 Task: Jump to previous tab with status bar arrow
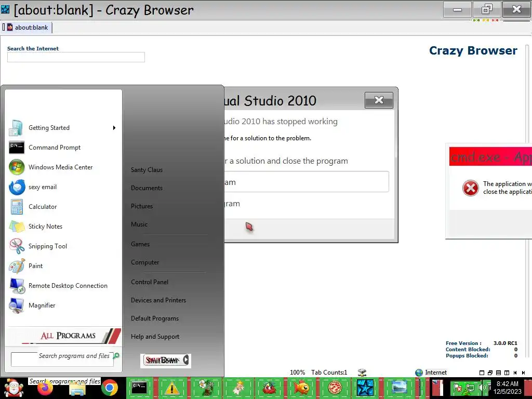(515, 373)
